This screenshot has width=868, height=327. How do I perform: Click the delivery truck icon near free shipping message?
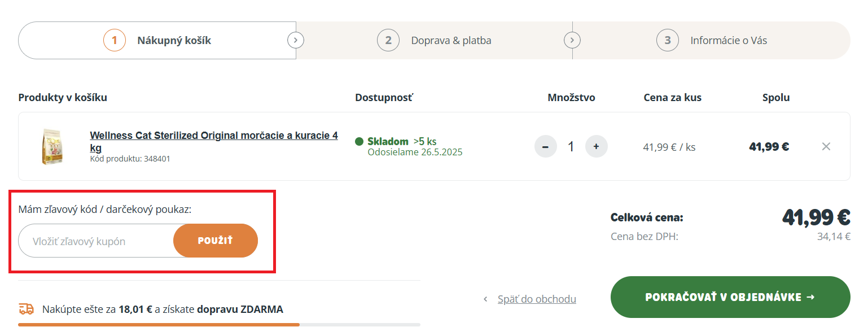tap(25, 309)
